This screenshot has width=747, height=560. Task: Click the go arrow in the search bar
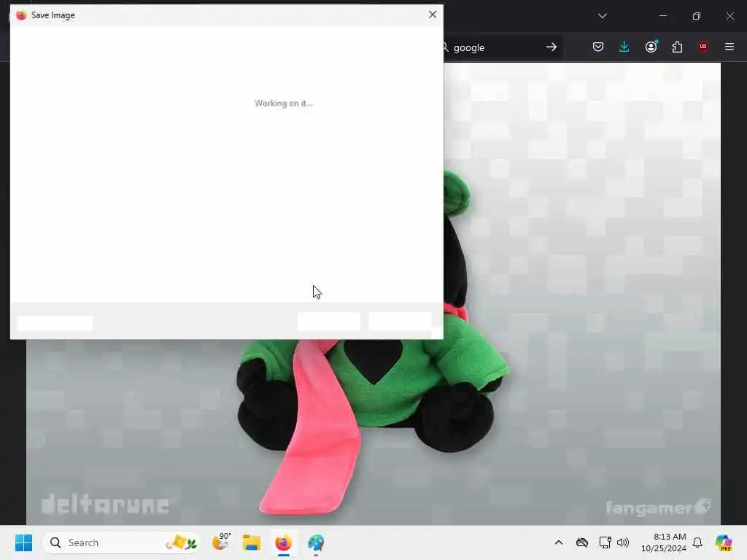551,47
